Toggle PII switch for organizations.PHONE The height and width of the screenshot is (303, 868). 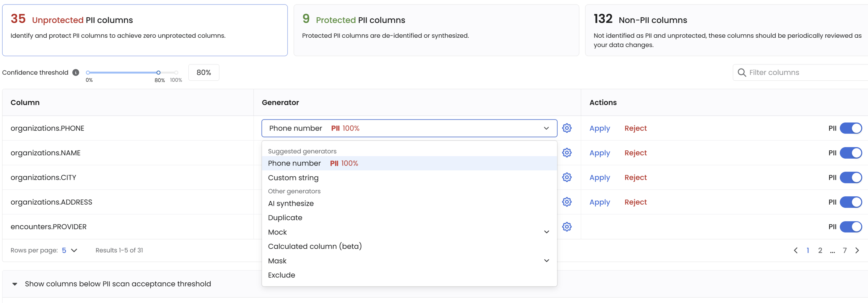pos(851,128)
